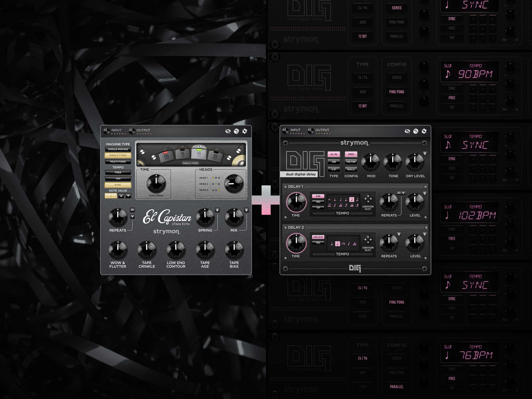The width and height of the screenshot is (532, 399).
Task: Click the X button beside Delay 1 Repeats
Action: pos(403,193)
